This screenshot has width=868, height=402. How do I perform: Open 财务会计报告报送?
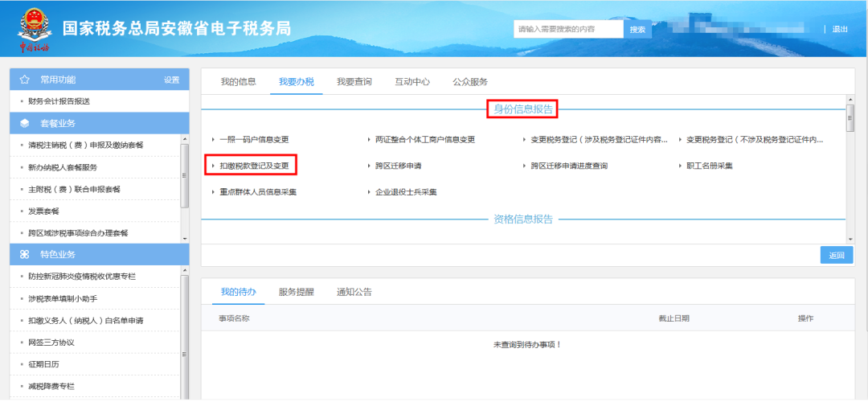[x=59, y=101]
